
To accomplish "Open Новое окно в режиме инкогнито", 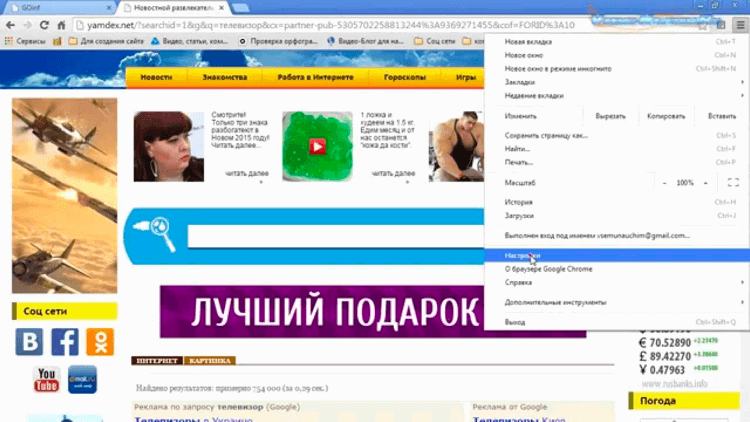I will (x=617, y=68).
